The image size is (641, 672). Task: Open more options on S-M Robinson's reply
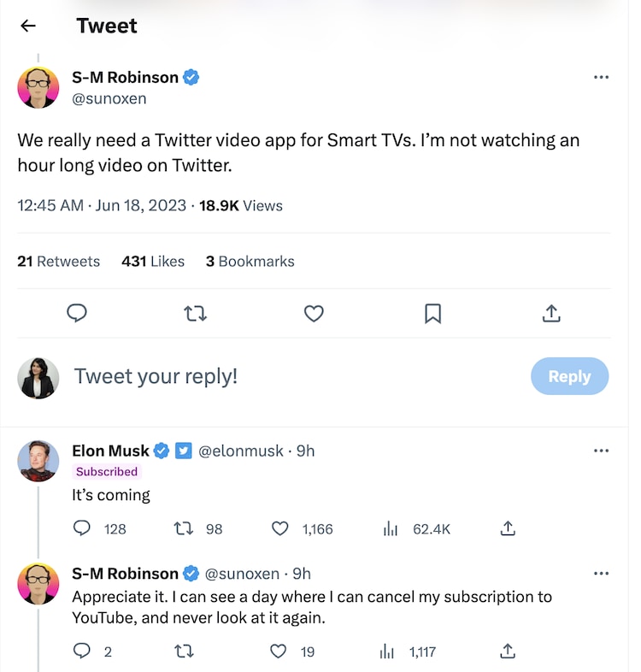point(601,574)
